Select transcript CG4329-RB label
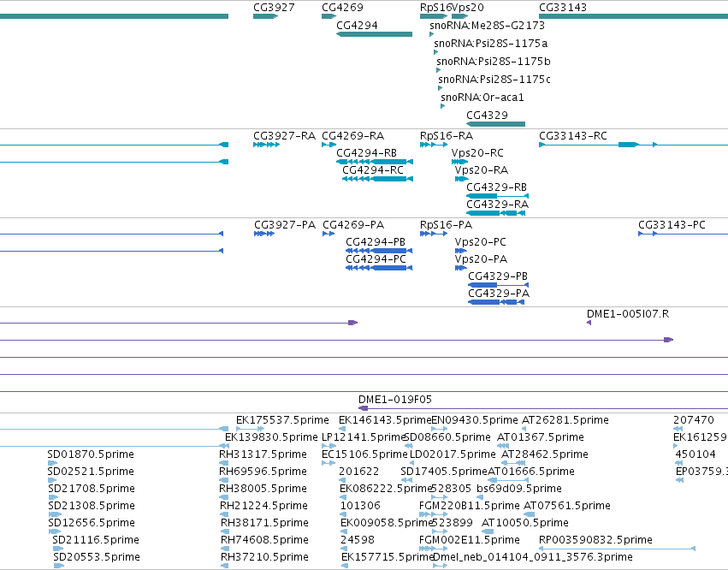 point(496,187)
